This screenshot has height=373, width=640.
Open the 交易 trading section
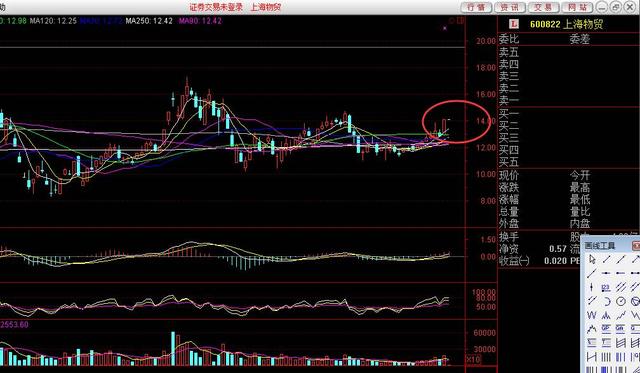click(543, 7)
